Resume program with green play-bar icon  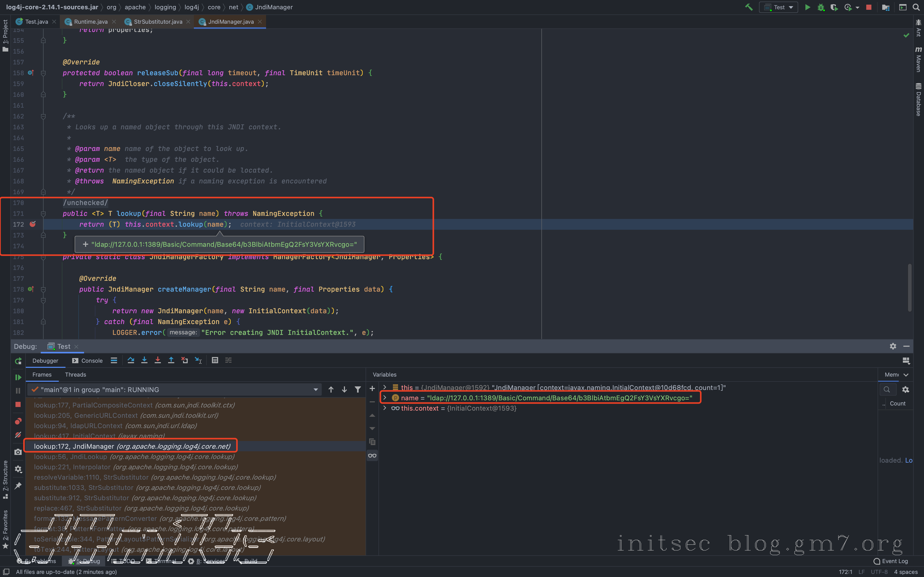click(x=18, y=377)
